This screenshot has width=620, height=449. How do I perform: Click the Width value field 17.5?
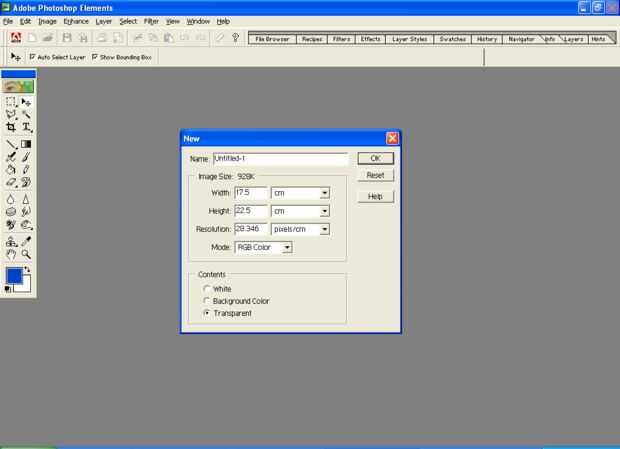(251, 193)
